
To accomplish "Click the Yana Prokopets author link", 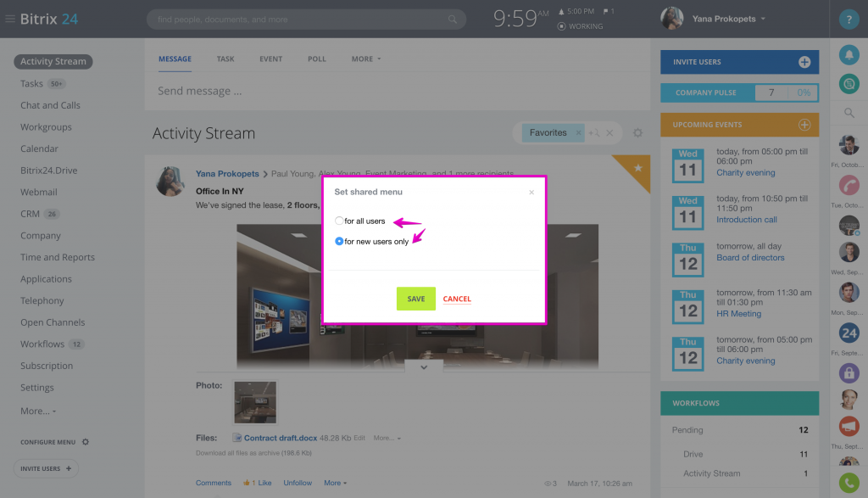I will pyautogui.click(x=227, y=173).
